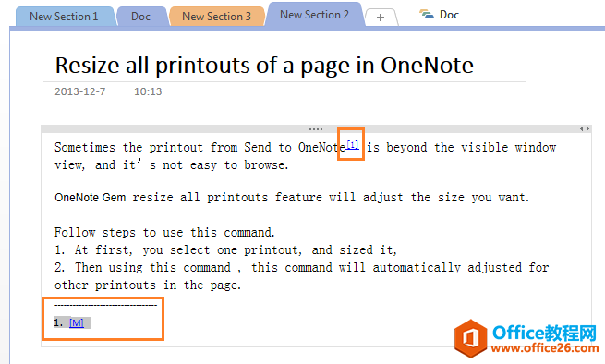Select the orange New Section 3 tab

pos(216,17)
